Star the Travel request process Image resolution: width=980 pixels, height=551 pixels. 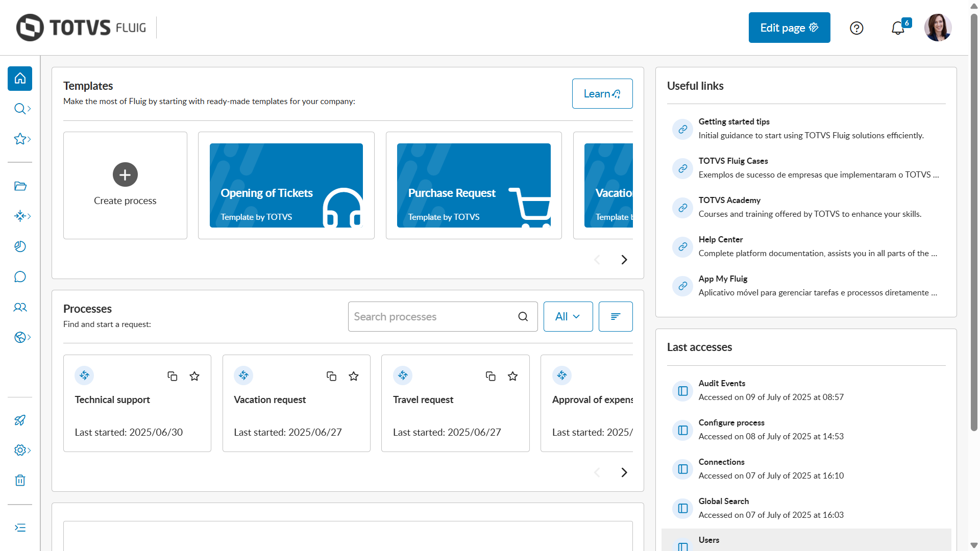pos(513,377)
